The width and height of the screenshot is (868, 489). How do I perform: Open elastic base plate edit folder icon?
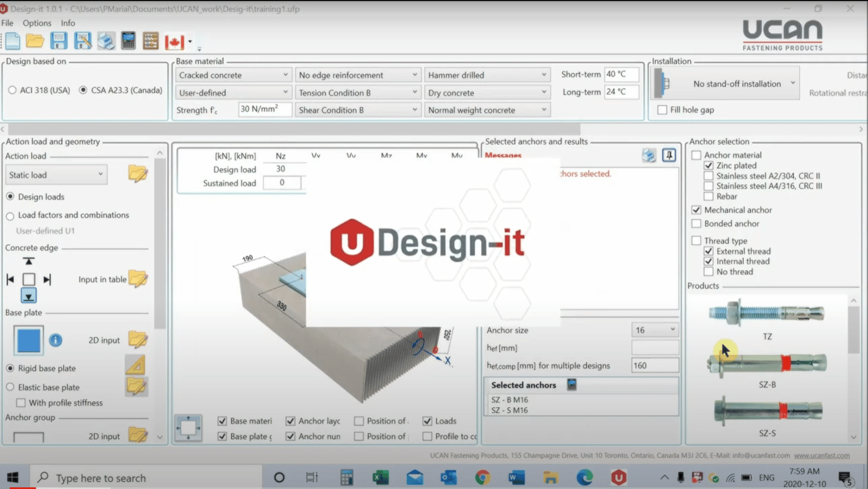[x=136, y=386]
